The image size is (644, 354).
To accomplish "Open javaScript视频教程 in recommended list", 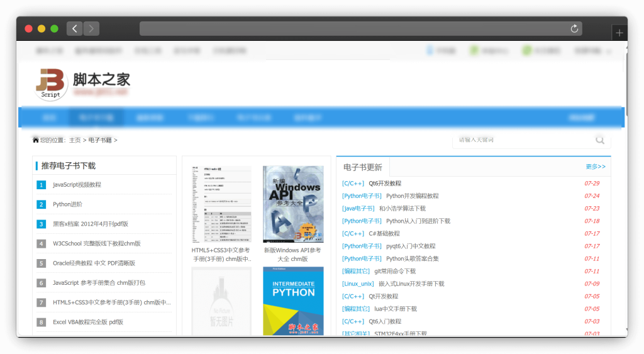I will tap(77, 185).
